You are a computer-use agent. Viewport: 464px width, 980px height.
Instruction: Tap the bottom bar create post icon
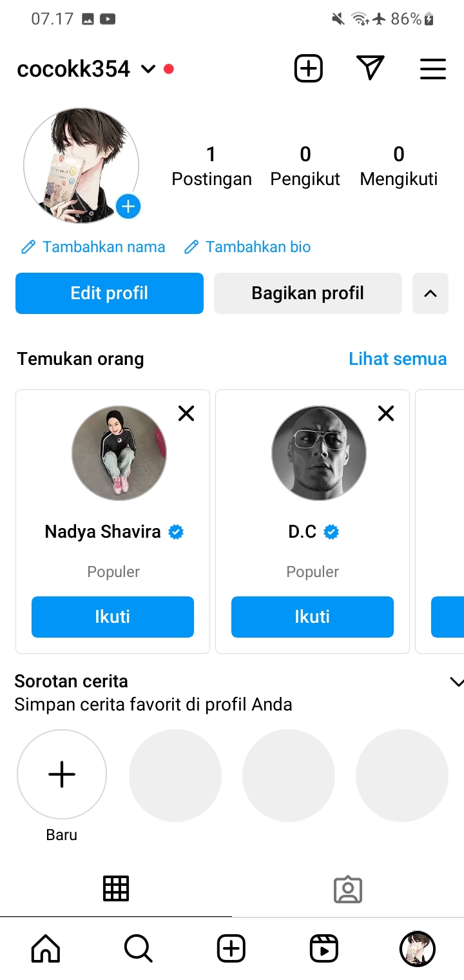coord(231,948)
